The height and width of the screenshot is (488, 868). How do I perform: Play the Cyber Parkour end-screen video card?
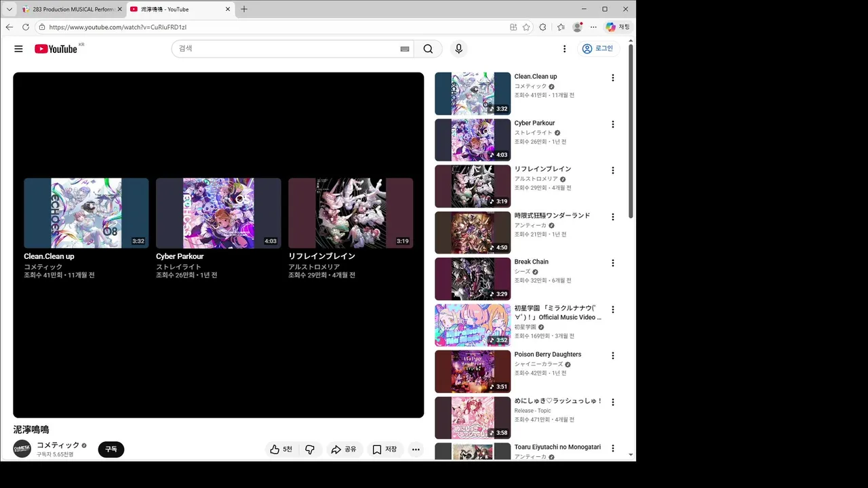point(218,228)
